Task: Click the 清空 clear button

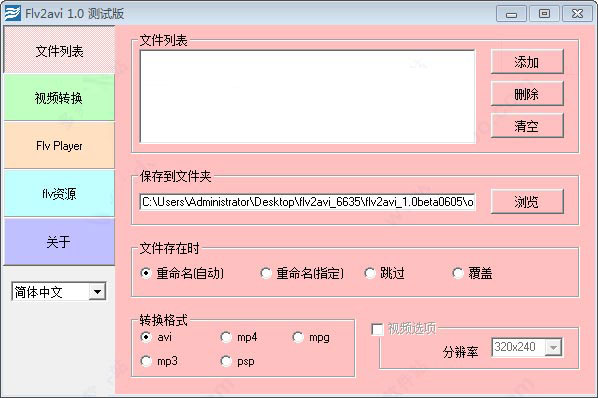Action: 527,125
